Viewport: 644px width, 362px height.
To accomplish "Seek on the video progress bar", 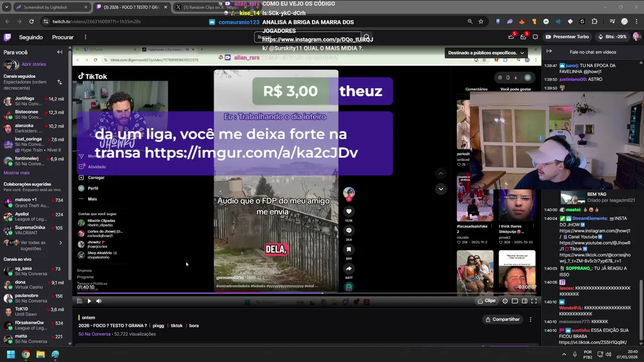I will coord(307,294).
